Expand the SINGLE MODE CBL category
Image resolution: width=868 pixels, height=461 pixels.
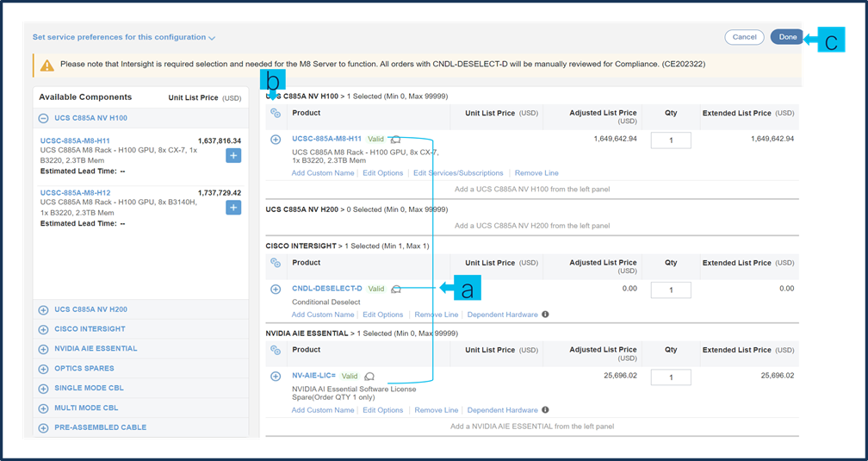(x=43, y=389)
